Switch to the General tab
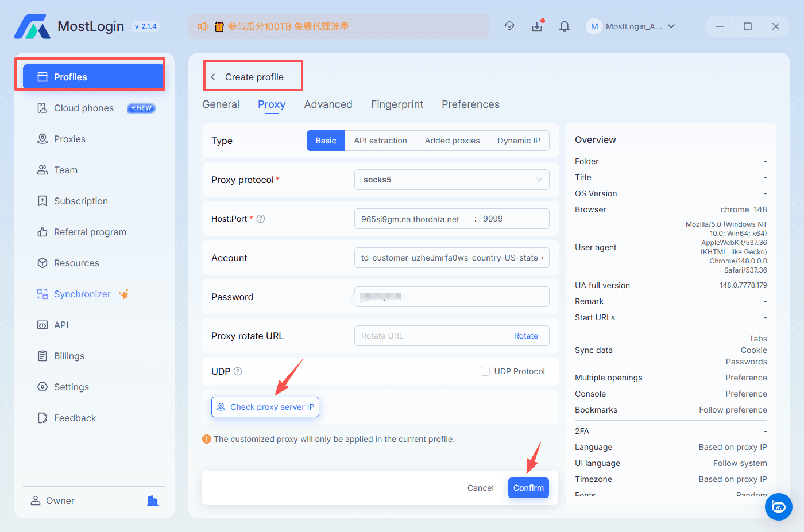Screen dimensions: 804x532 [x=221, y=104]
